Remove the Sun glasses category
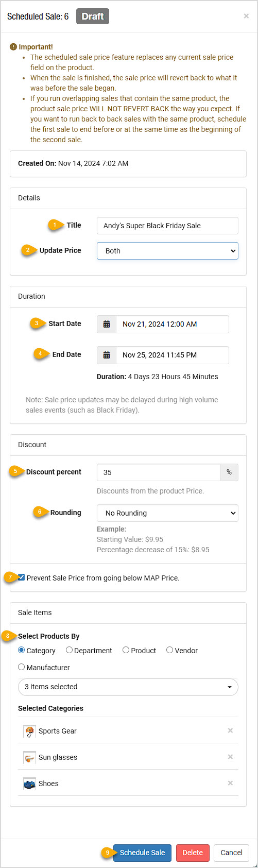 point(230,757)
